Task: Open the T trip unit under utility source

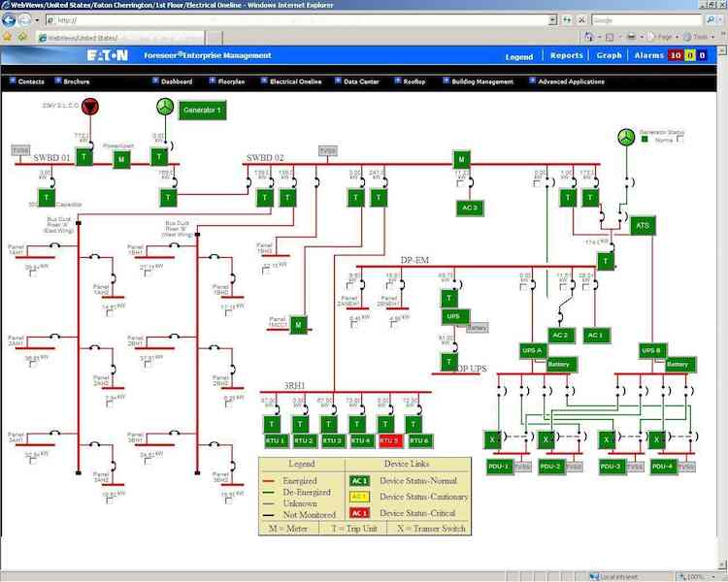Action: pos(84,157)
